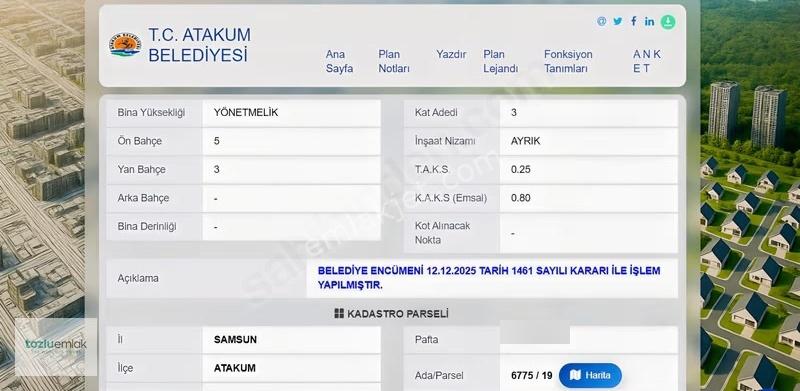Click the T.A.K.S label
The height and width of the screenshot is (391, 800).
[x=432, y=170]
